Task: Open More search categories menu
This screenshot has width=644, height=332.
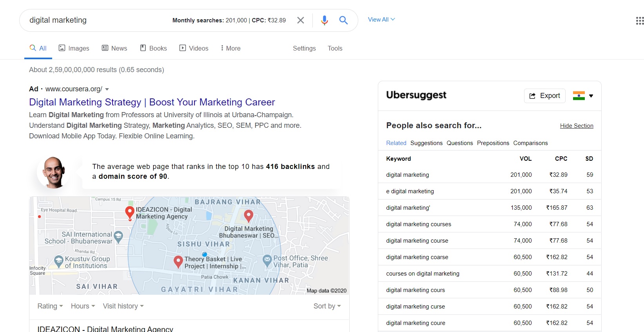Action: (230, 48)
